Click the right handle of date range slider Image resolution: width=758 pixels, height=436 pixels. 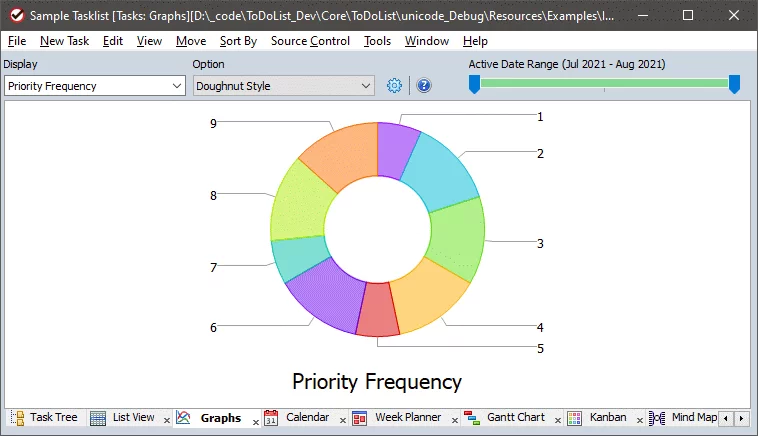pyautogui.click(x=734, y=85)
